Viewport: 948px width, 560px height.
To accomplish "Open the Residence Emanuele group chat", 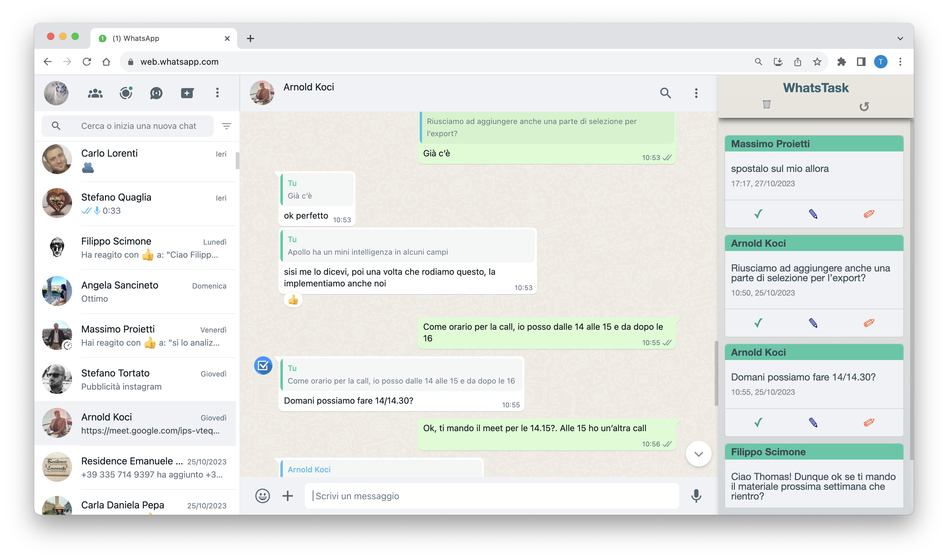I will point(135,467).
